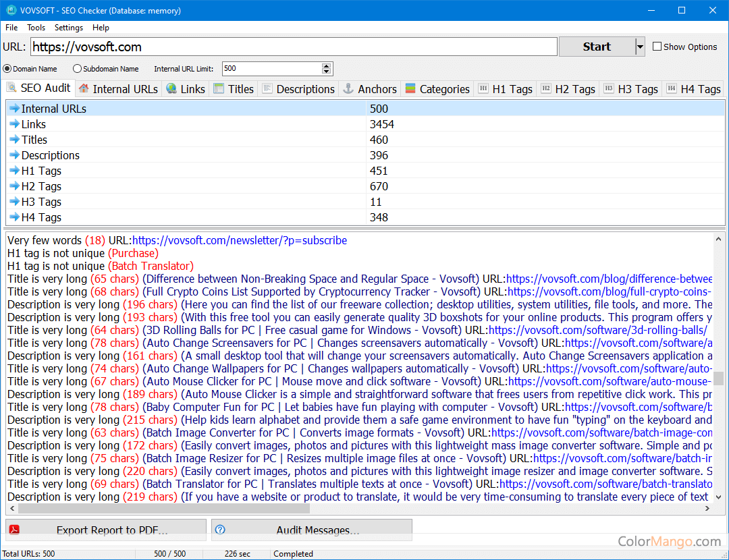Viewport: 729px width, 560px height.
Task: Open the full-crypto-coins blog URL link
Action: 610,291
